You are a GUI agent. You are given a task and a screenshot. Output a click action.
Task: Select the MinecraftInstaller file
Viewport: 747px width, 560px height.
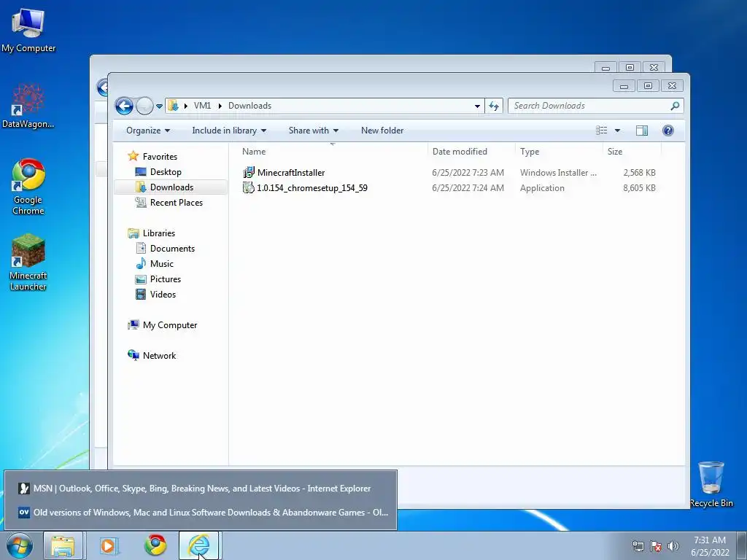pos(291,172)
